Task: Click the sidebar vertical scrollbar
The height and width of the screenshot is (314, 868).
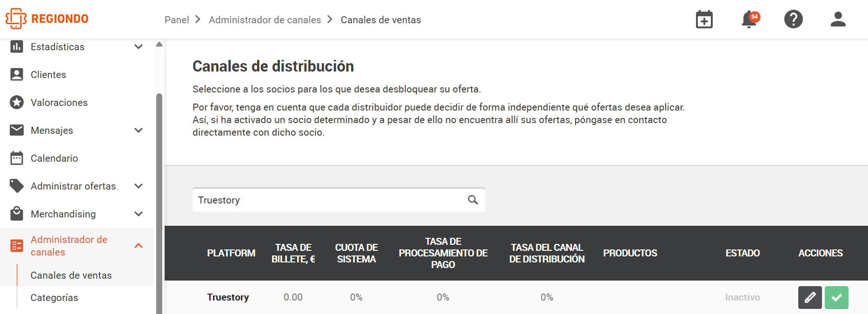Action: coord(159,203)
